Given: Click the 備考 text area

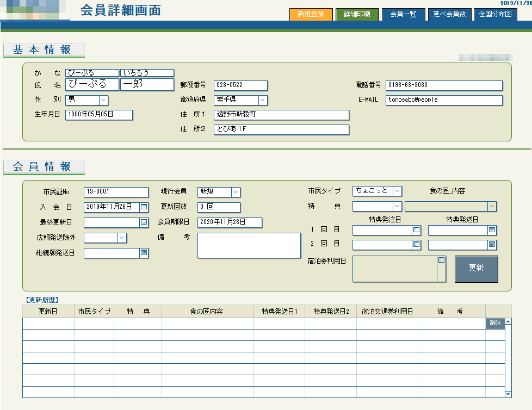Looking at the screenshot, I should (x=249, y=246).
